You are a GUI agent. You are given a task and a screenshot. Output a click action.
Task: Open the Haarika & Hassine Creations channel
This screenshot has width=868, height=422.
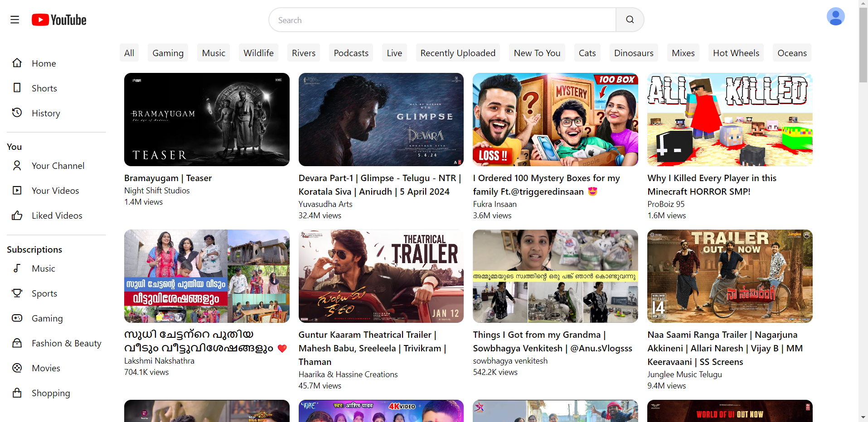pyautogui.click(x=348, y=374)
